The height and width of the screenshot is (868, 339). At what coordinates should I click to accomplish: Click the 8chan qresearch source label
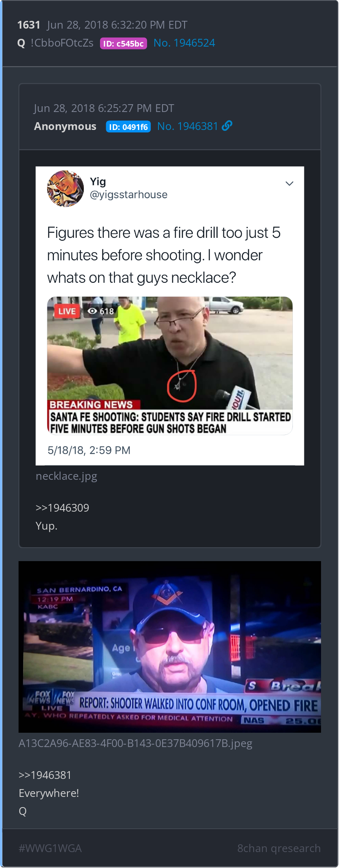(279, 848)
